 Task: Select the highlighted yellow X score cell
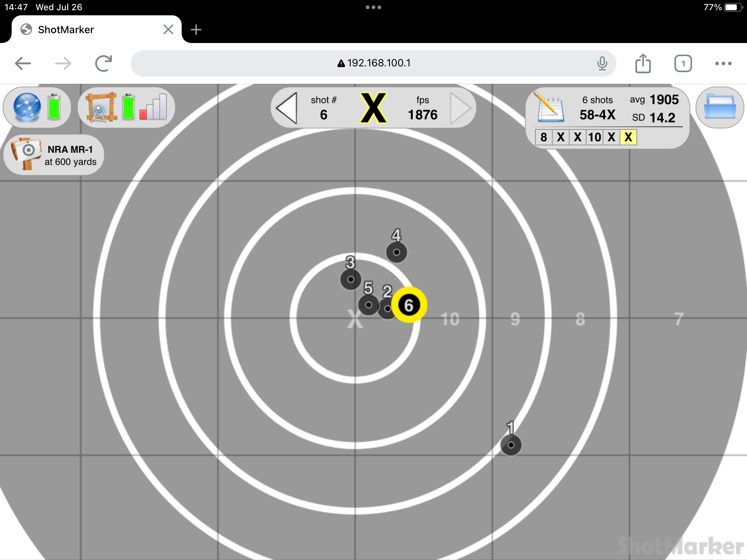[x=628, y=137]
